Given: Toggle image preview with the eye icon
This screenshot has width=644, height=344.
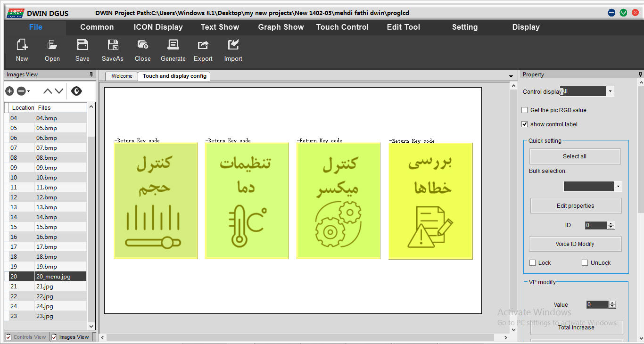Looking at the screenshot, I should 76,91.
